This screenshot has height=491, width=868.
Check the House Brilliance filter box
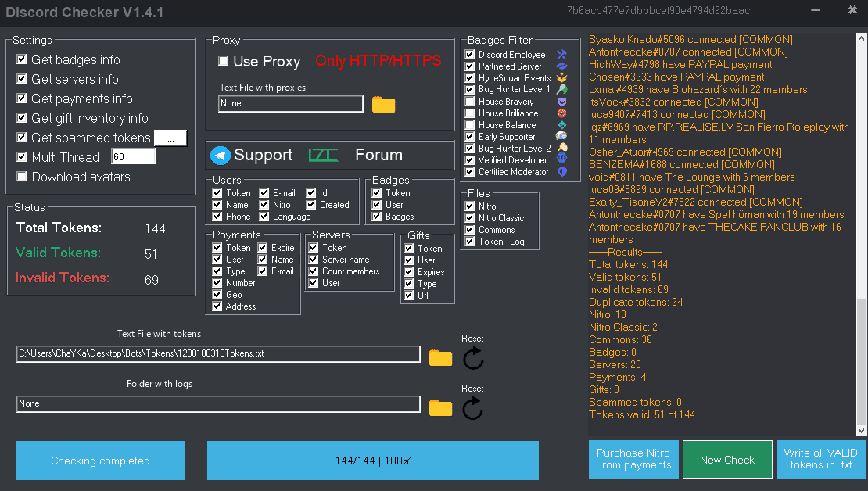469,113
